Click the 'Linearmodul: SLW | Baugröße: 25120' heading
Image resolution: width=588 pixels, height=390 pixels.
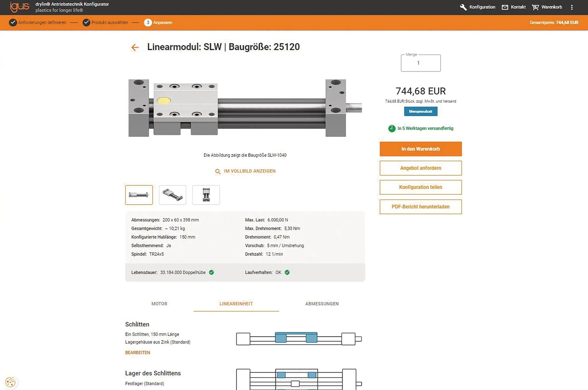(223, 47)
